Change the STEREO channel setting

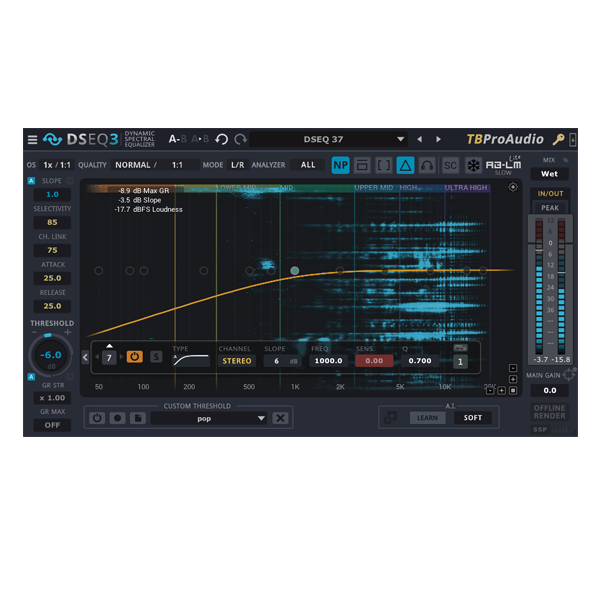click(237, 361)
